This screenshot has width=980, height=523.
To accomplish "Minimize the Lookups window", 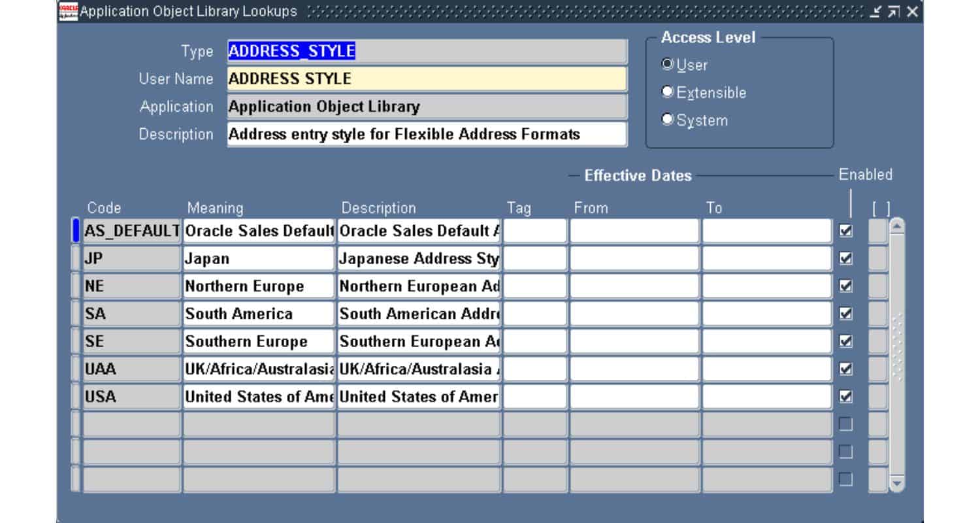I will pos(875,11).
